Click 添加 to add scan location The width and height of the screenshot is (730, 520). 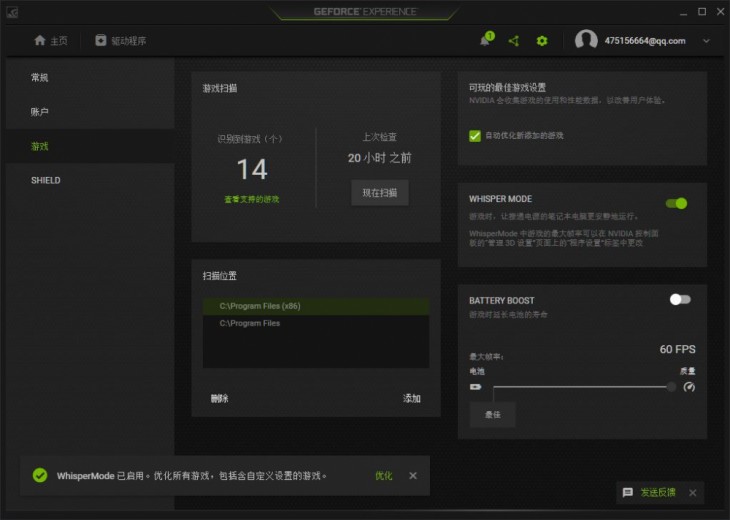coord(412,398)
